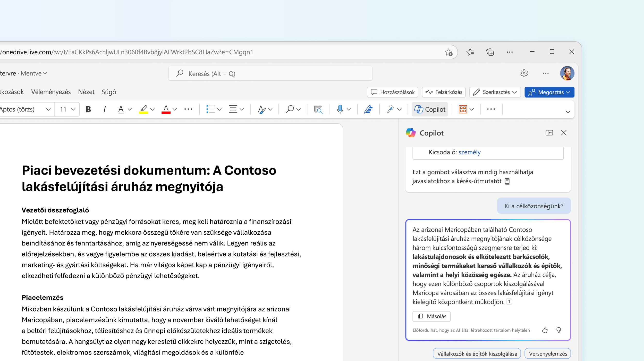Open the Styles icon
Image resolution: width=644 pixels, height=361 pixels.
262,109
